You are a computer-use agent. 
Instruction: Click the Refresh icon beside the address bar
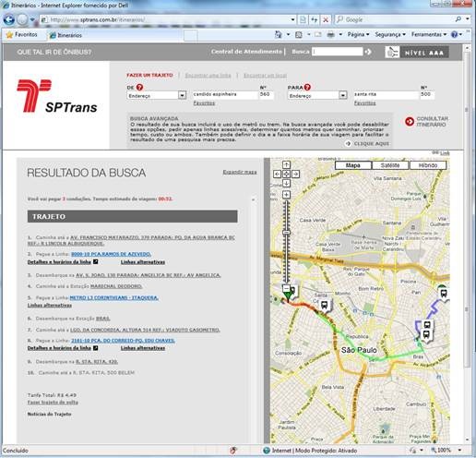coord(314,19)
